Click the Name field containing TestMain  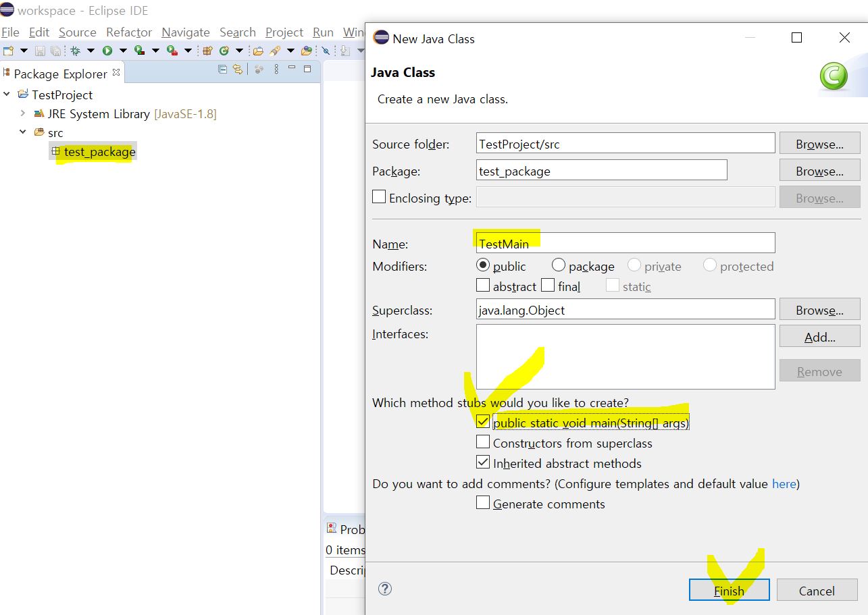pos(626,242)
